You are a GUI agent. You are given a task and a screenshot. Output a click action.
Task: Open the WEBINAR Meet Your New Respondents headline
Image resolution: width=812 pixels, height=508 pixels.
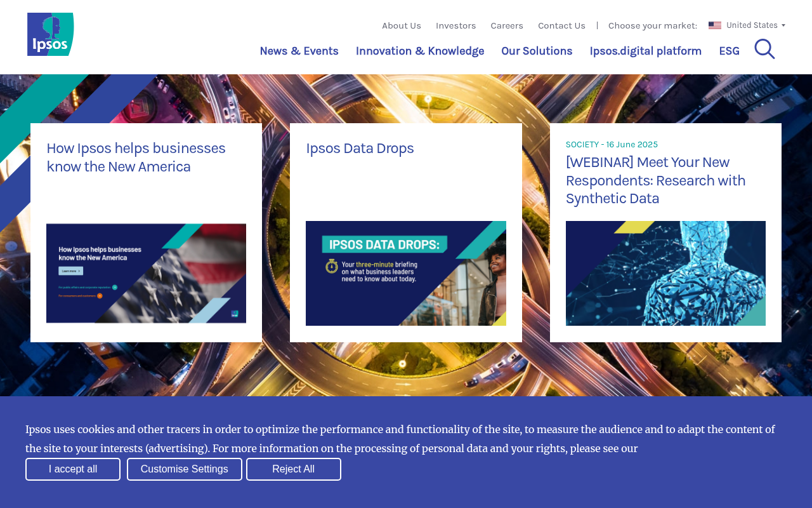click(656, 180)
